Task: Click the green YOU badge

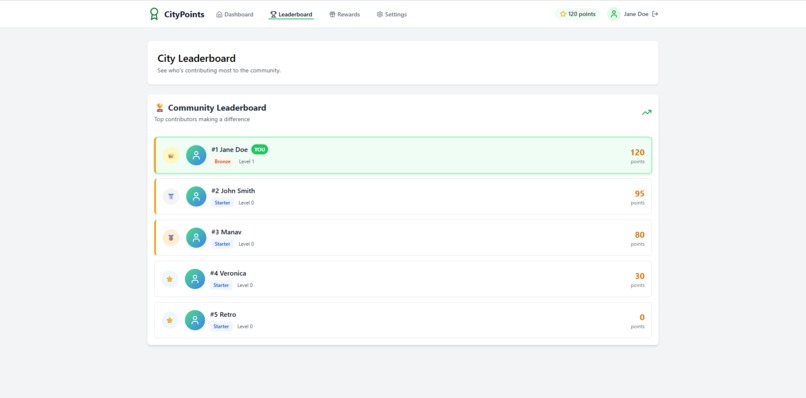Action: [x=260, y=150]
